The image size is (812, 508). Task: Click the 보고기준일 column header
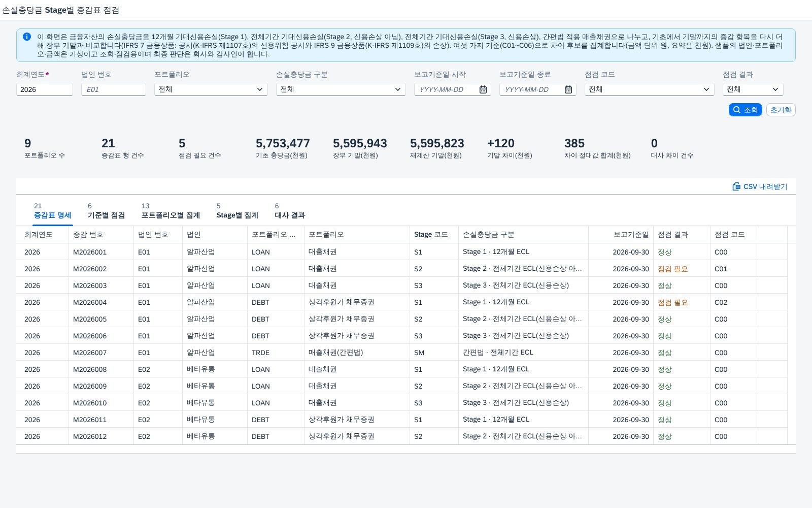tap(621, 235)
